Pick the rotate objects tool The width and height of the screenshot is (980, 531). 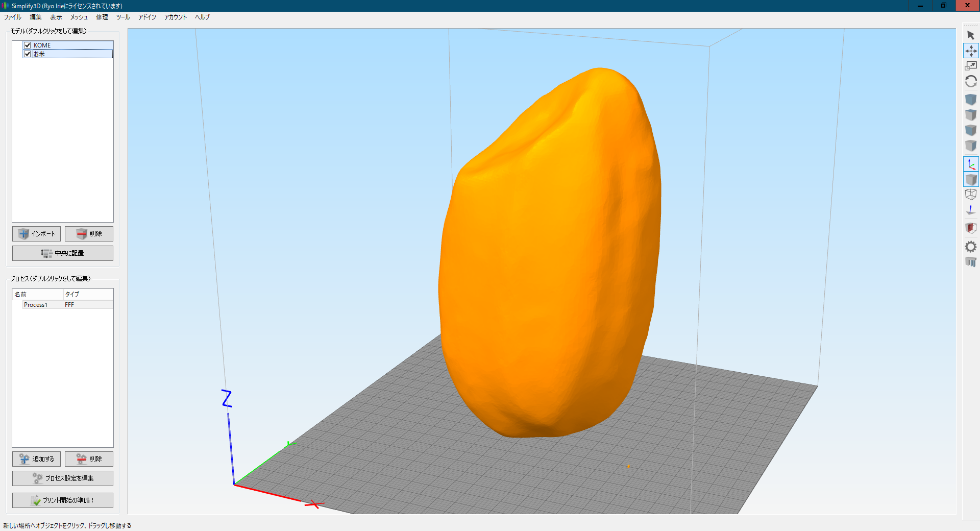coord(971,82)
